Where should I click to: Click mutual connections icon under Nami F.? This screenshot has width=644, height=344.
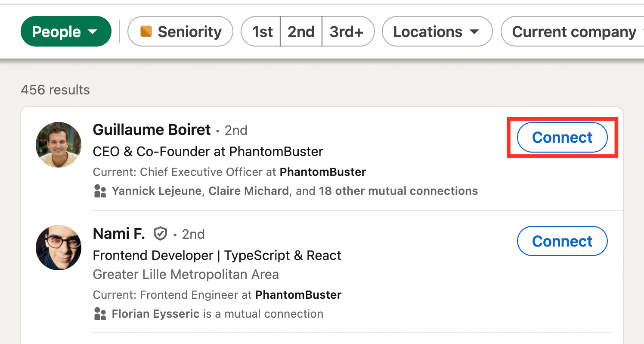[100, 314]
